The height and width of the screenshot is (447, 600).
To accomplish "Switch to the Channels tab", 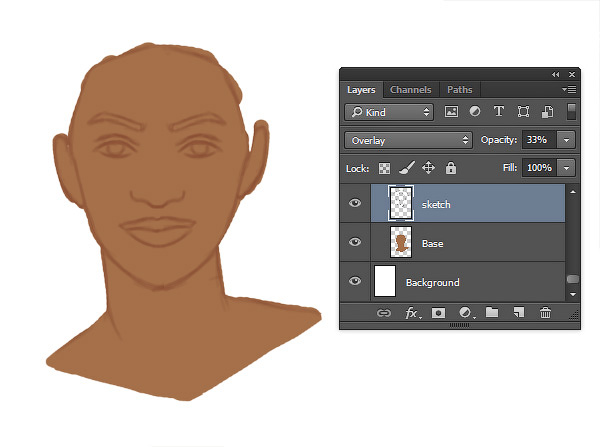I will (411, 90).
